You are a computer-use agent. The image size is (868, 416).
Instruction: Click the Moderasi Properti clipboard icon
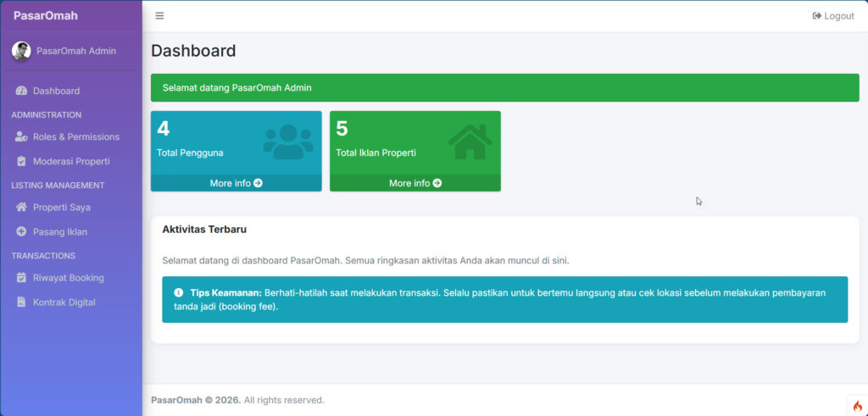pyautogui.click(x=22, y=161)
